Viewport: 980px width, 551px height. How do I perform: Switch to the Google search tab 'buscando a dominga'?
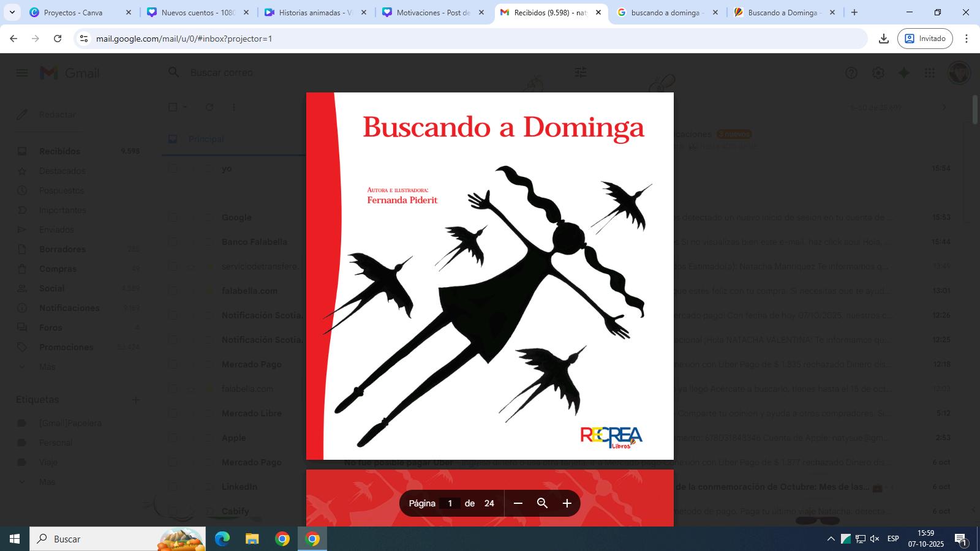pyautogui.click(x=668, y=12)
